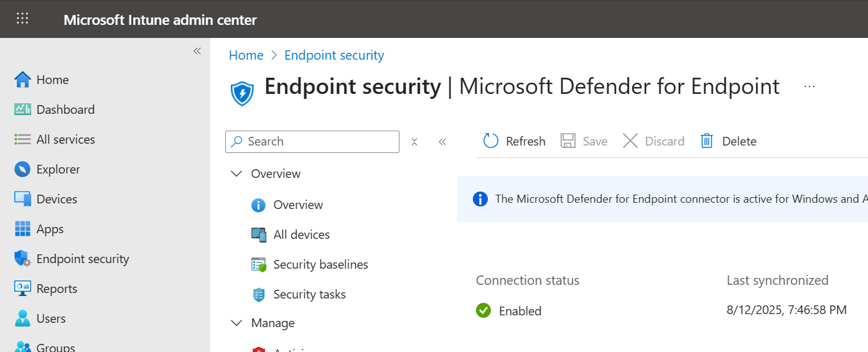Click the Delete trash can icon
Image resolution: width=868 pixels, height=352 pixels.
(707, 141)
